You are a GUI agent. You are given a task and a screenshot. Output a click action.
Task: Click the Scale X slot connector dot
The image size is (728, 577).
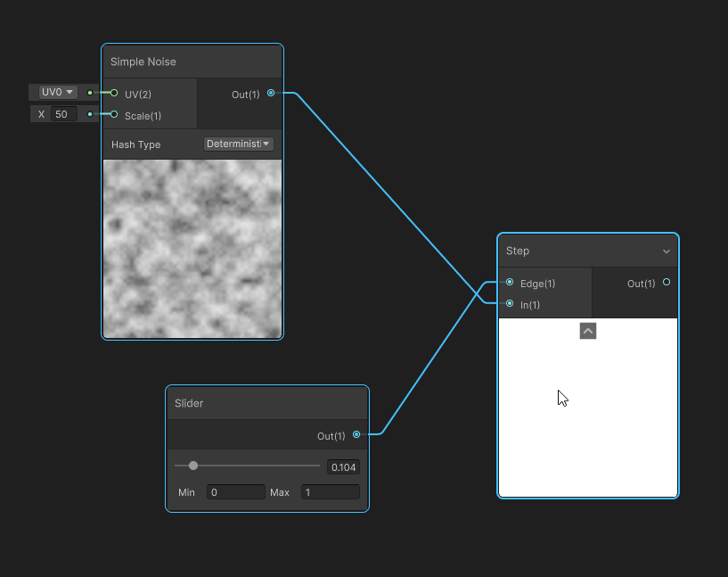[90, 114]
